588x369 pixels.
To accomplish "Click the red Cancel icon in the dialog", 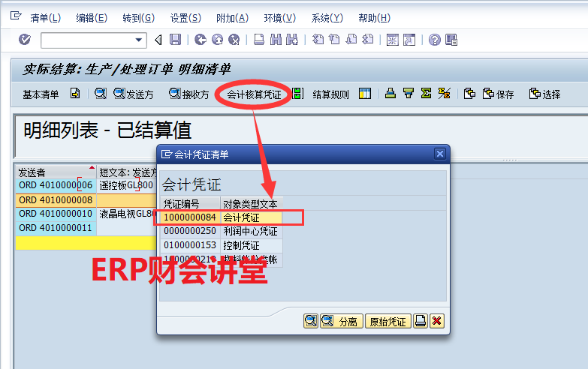I will pyautogui.click(x=436, y=321).
